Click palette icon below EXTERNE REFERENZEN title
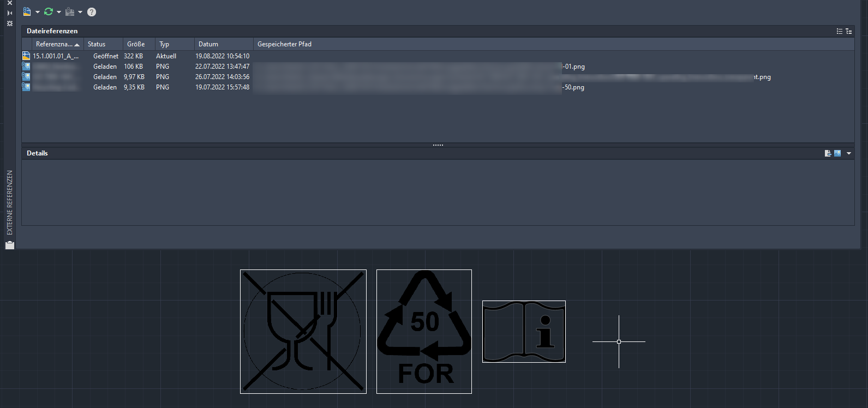 pyautogui.click(x=9, y=245)
